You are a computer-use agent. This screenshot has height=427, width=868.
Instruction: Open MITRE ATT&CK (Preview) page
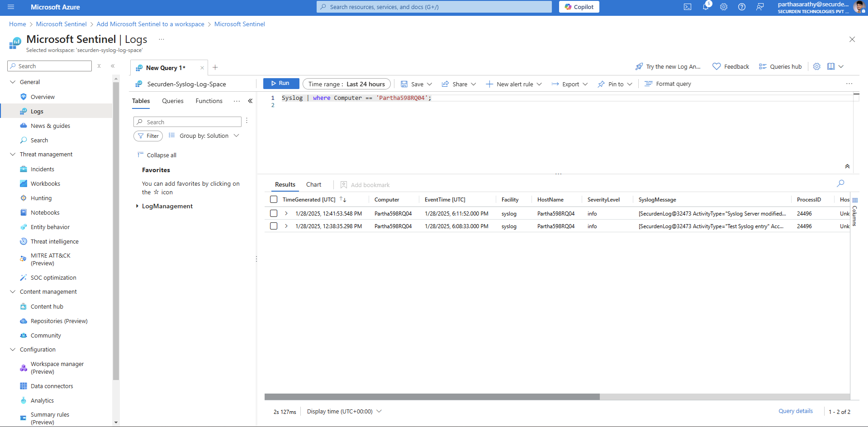tap(51, 259)
